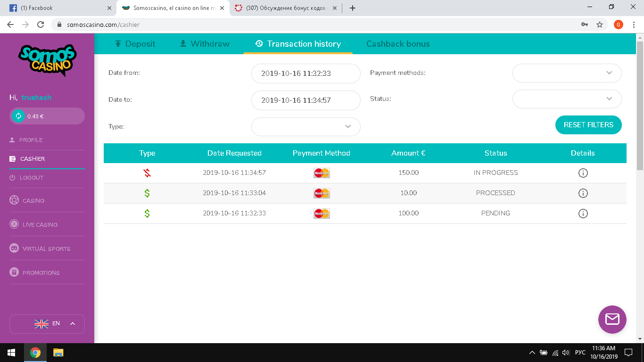Click the PENDING status text
Screen dimensions: 644x362
pos(495,214)
